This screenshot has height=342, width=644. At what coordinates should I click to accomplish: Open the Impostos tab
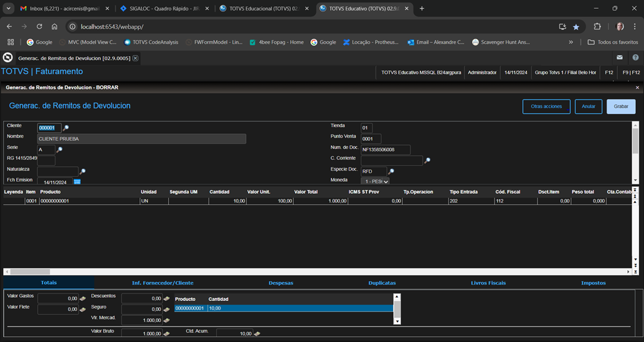click(x=593, y=283)
